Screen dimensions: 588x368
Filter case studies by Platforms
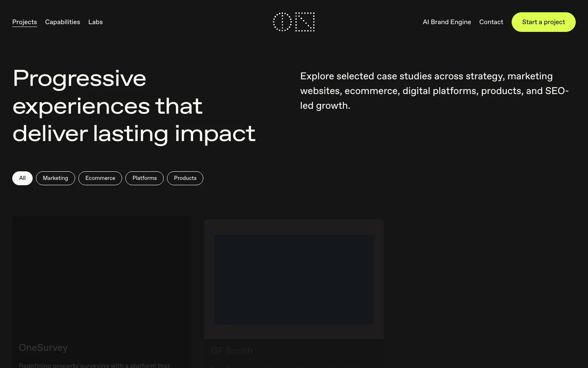(145, 178)
